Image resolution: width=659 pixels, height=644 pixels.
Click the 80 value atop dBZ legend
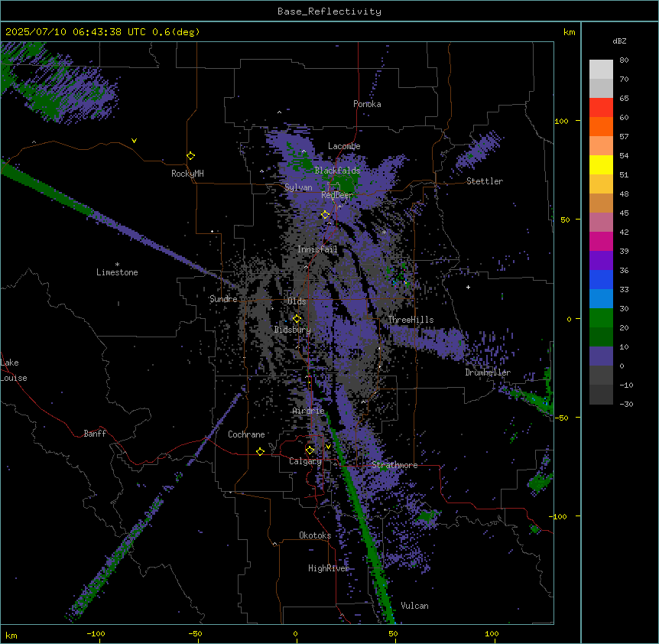[x=624, y=60]
